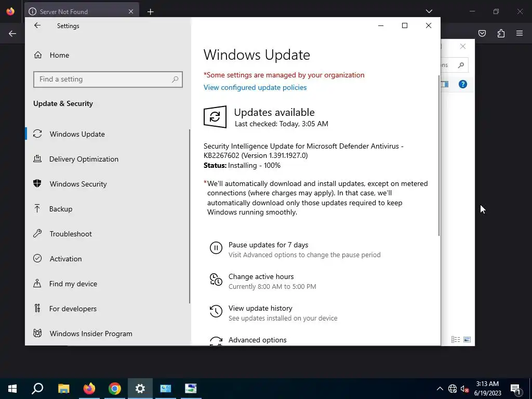Click search magnifier in background window
The width and height of the screenshot is (532, 399).
(461, 65)
